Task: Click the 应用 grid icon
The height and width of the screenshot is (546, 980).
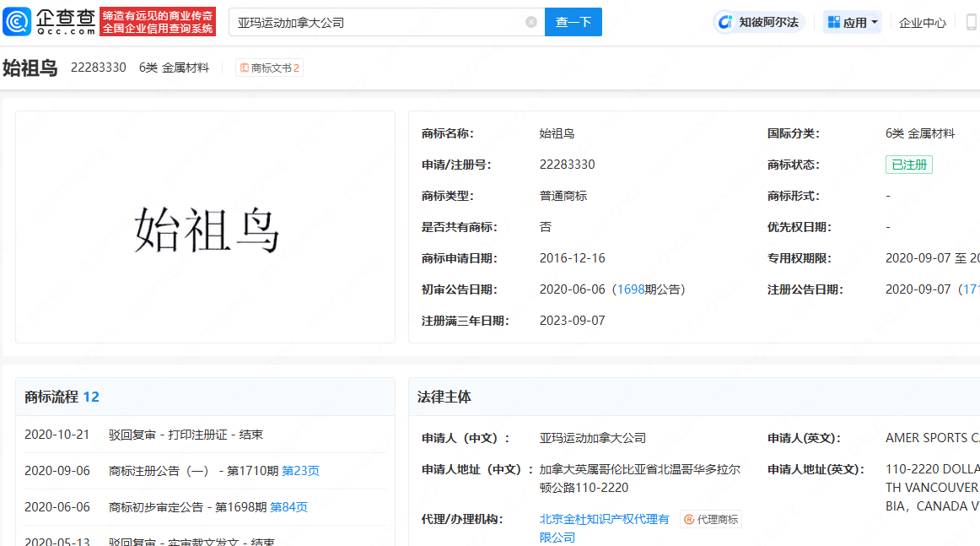Action: (x=834, y=23)
